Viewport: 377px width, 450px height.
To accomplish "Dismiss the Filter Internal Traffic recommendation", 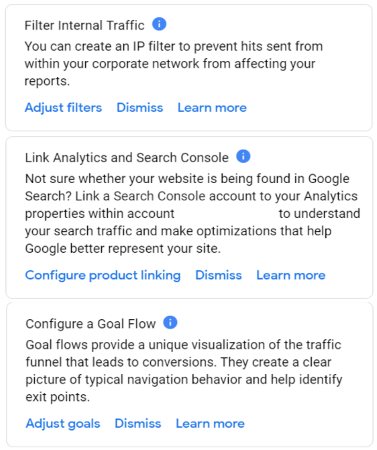I will [x=140, y=108].
